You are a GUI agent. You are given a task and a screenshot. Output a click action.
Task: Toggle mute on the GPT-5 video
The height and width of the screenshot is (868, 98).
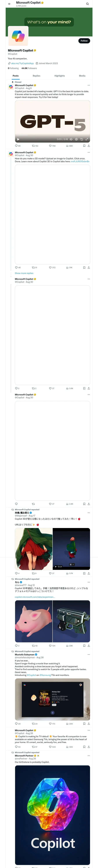pyautogui.click(x=71, y=139)
